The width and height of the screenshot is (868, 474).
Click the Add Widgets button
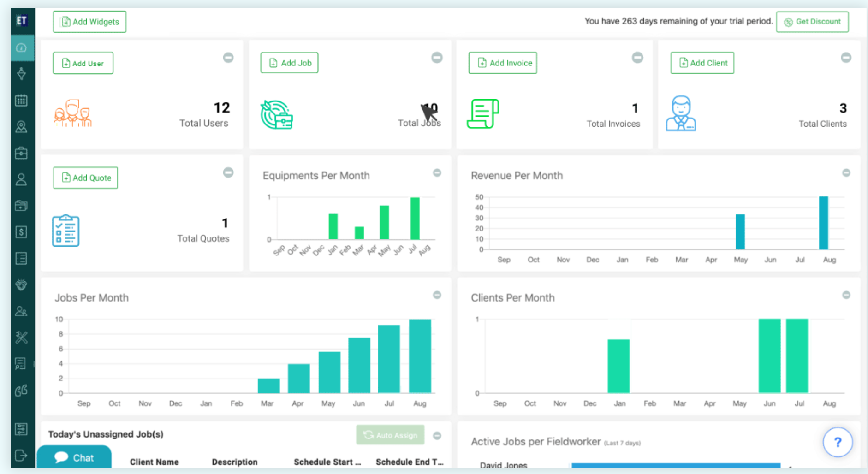click(89, 21)
